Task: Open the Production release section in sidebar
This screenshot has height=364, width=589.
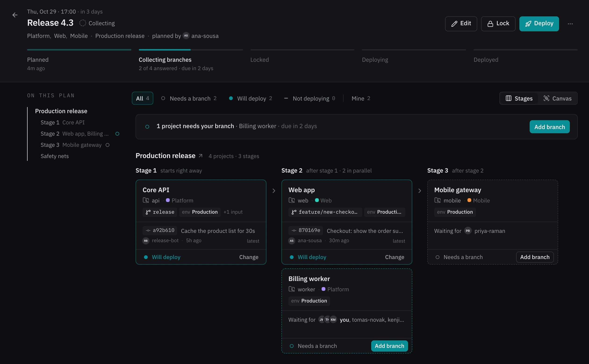Action: click(x=61, y=111)
